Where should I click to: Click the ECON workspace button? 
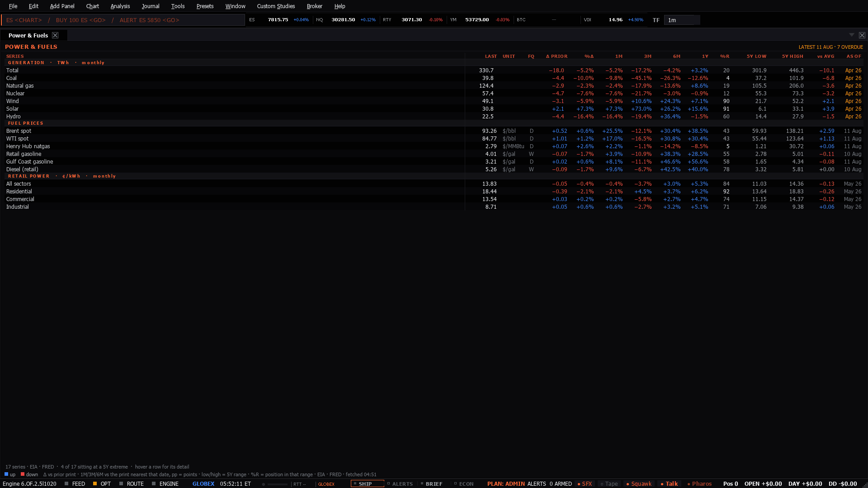[464, 483]
